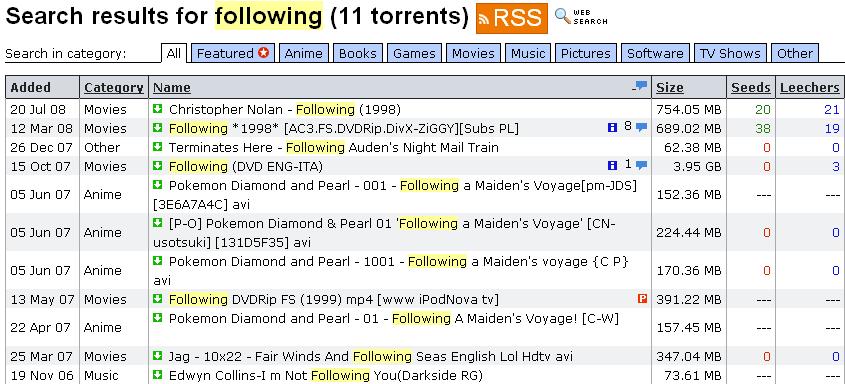Click green arrow beside Jag 10x22 torrent
This screenshot has height=384, width=845.
pyautogui.click(x=157, y=356)
